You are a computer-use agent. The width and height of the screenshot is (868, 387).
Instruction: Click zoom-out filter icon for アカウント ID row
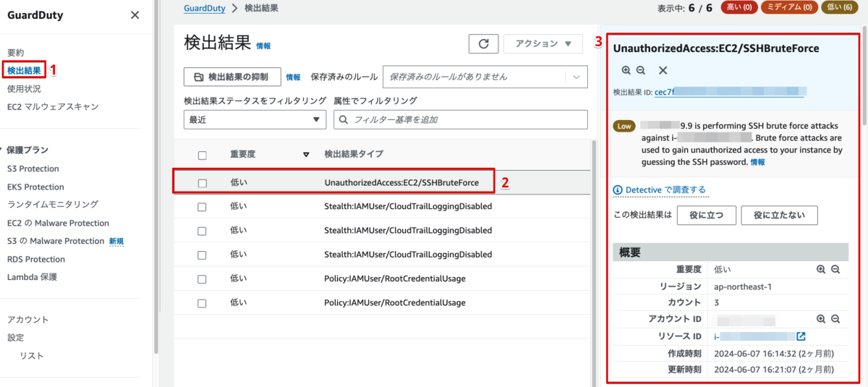(835, 318)
